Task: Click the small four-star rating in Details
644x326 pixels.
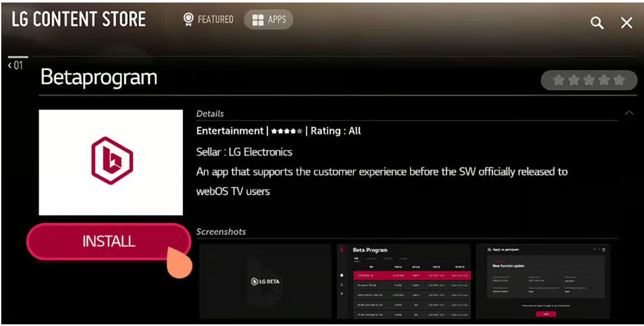Action: pyautogui.click(x=287, y=131)
